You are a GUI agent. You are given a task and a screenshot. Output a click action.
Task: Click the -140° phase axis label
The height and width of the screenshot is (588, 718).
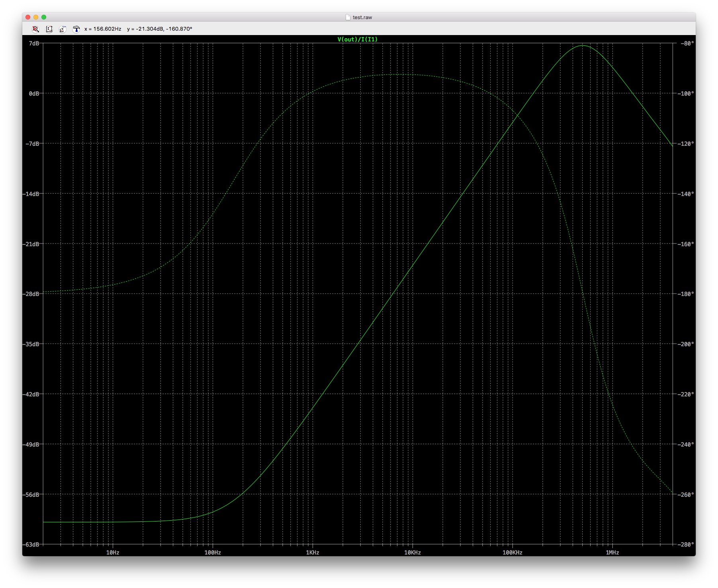tap(685, 194)
